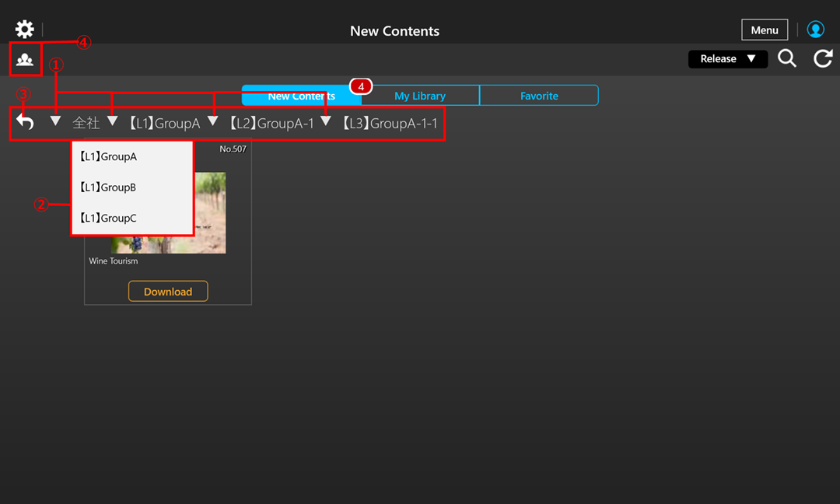Viewport: 840px width, 504px height.
Task: Refresh contents with the reload icon
Action: [x=823, y=58]
